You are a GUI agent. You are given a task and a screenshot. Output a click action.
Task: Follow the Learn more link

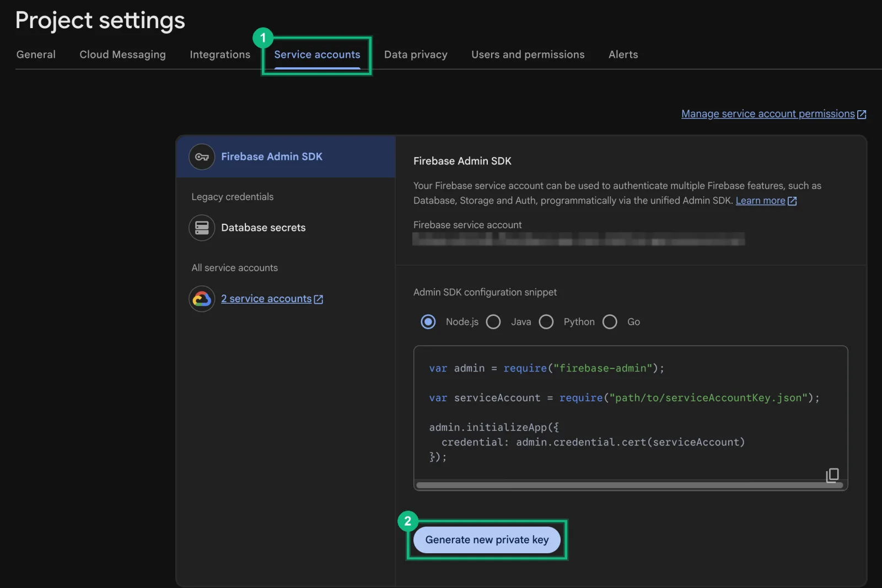click(760, 201)
